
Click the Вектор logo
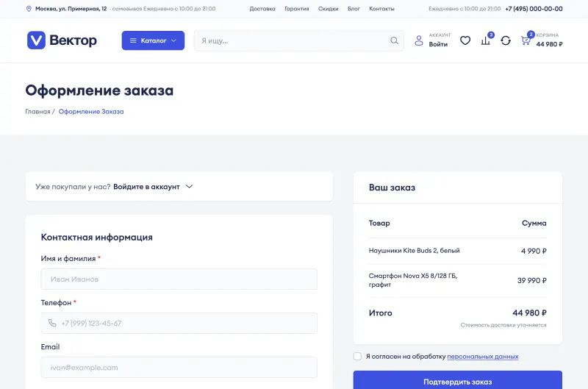pyautogui.click(x=62, y=40)
